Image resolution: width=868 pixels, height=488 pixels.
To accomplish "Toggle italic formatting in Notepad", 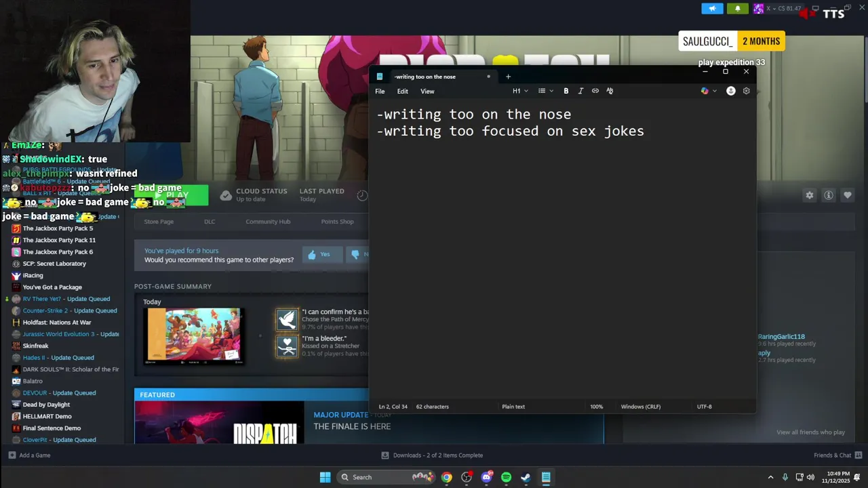I will tap(580, 91).
